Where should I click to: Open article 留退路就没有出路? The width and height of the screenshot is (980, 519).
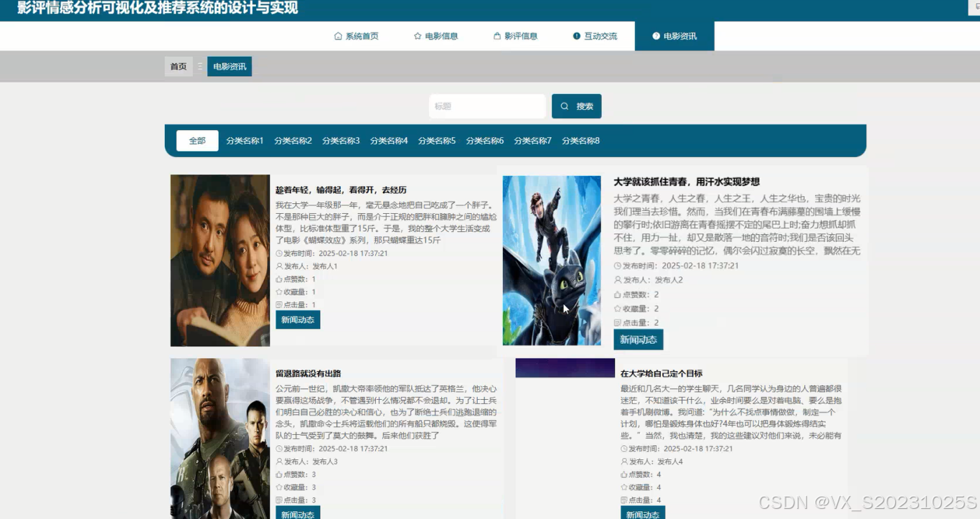(308, 373)
